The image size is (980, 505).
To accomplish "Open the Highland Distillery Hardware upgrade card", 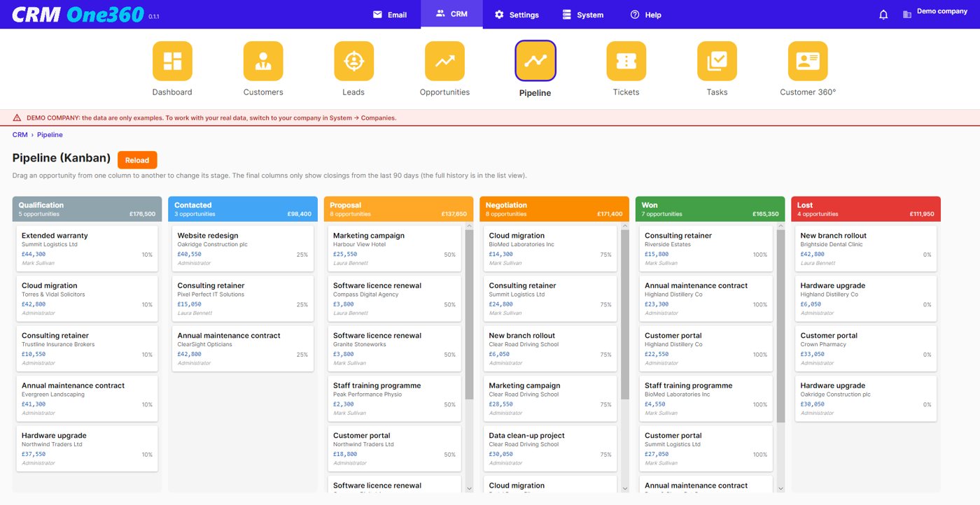I will pyautogui.click(x=866, y=299).
